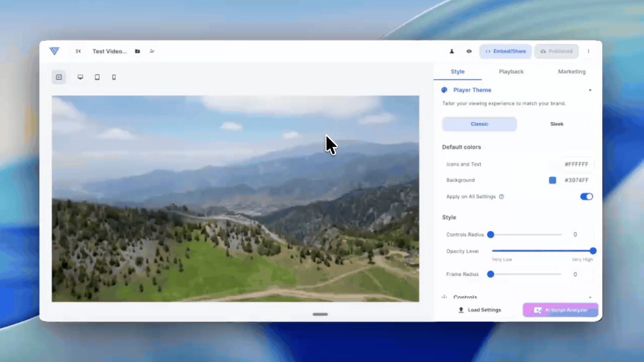Viewport: 644px width, 362px height.
Task: Collapse the Player Theme section
Action: pyautogui.click(x=590, y=90)
